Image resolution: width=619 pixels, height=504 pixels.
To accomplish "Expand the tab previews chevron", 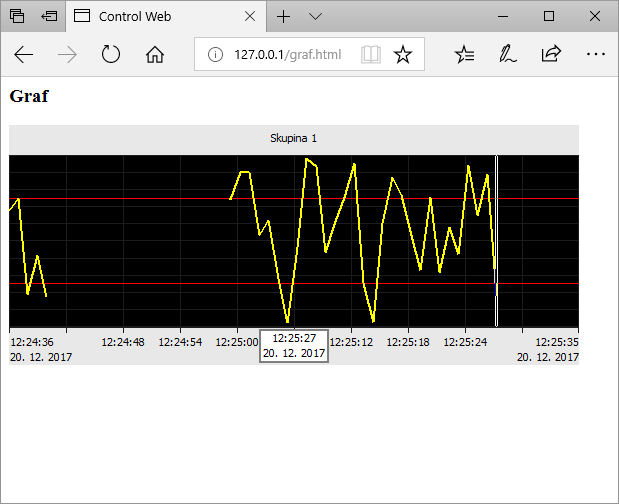I will tap(316, 17).
